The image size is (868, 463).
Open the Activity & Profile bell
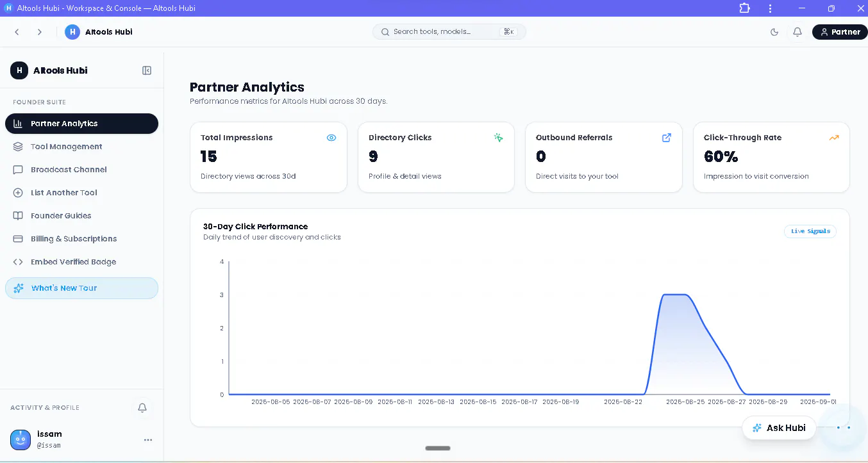tap(142, 407)
